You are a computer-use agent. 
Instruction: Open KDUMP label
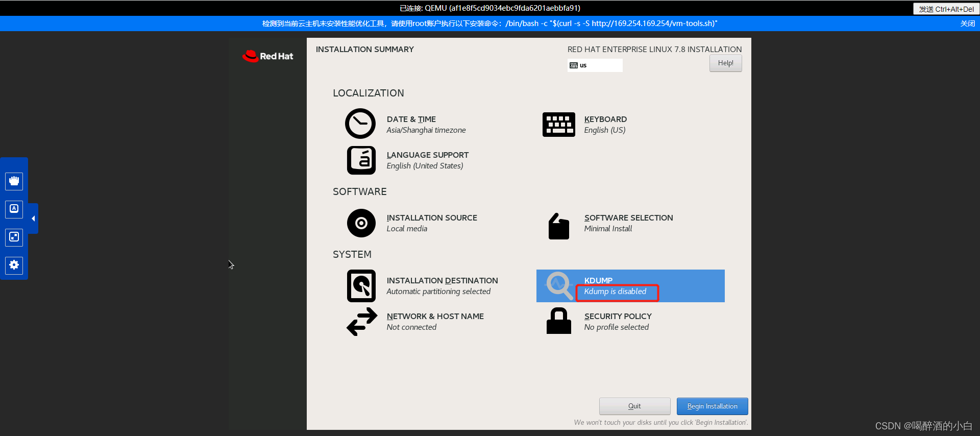click(598, 281)
